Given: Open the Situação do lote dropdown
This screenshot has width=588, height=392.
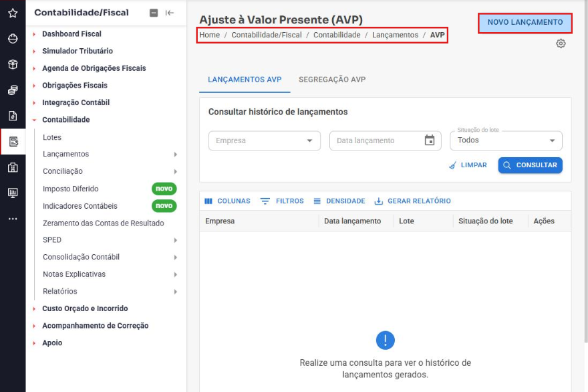Looking at the screenshot, I should (x=506, y=140).
